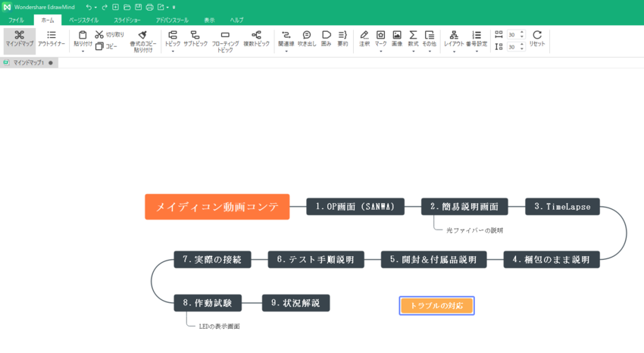Add a Boundary around topics
Image resolution: width=644 pixels, height=353 pixels.
tap(326, 38)
